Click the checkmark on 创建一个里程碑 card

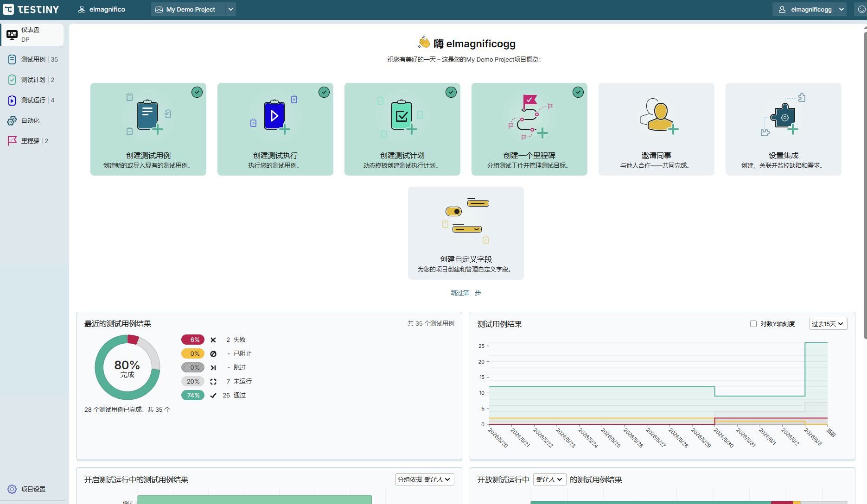(578, 92)
